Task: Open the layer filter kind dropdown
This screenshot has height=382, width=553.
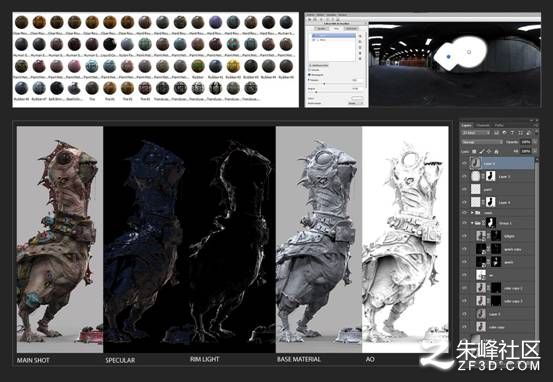Action: tap(476, 133)
